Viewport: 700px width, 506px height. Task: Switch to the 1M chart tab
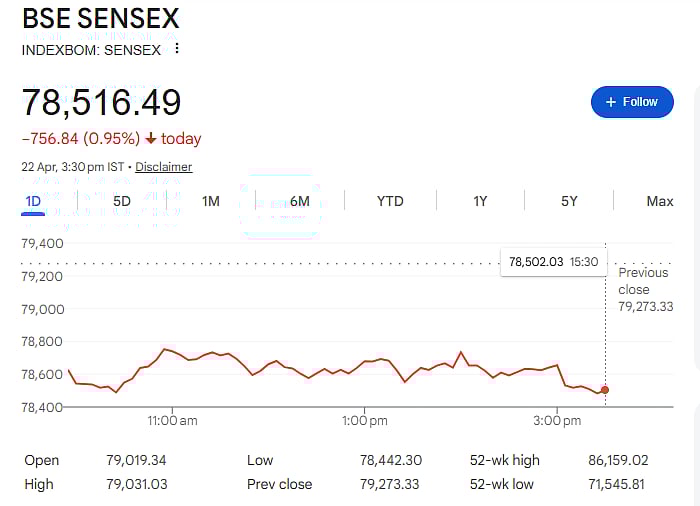210,201
